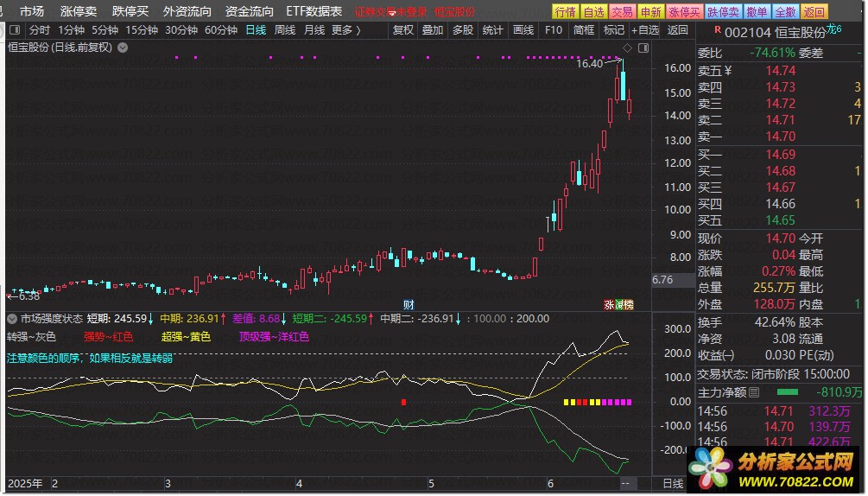Click the 买五 price 14.65

(x=781, y=220)
